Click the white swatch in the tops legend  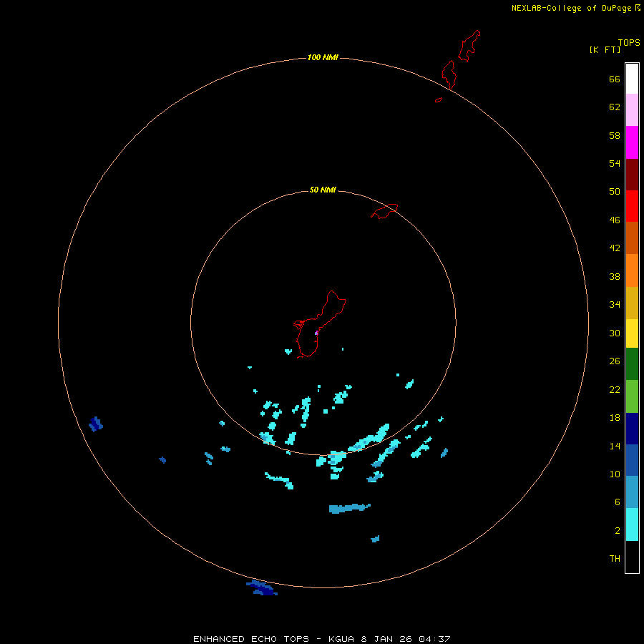click(632, 79)
